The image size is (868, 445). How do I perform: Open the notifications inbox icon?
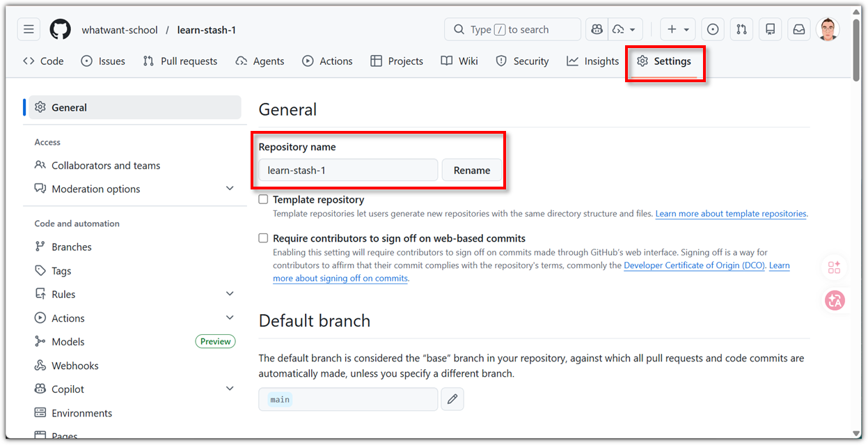799,29
